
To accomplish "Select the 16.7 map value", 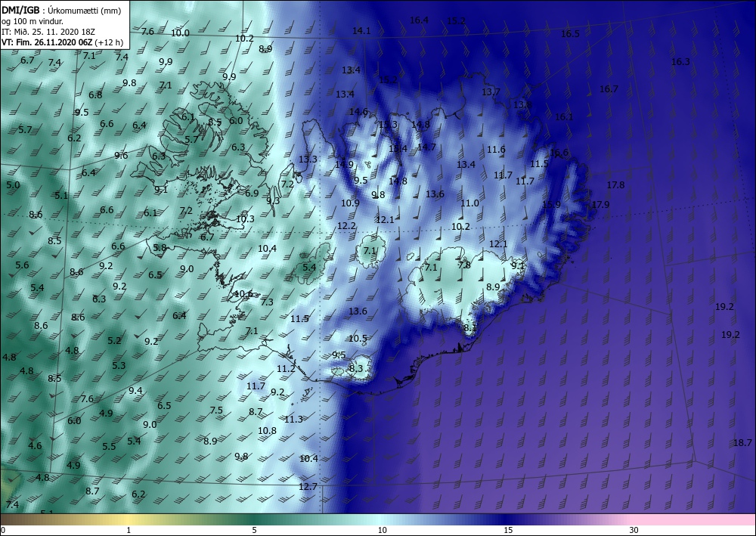I will pos(609,89).
